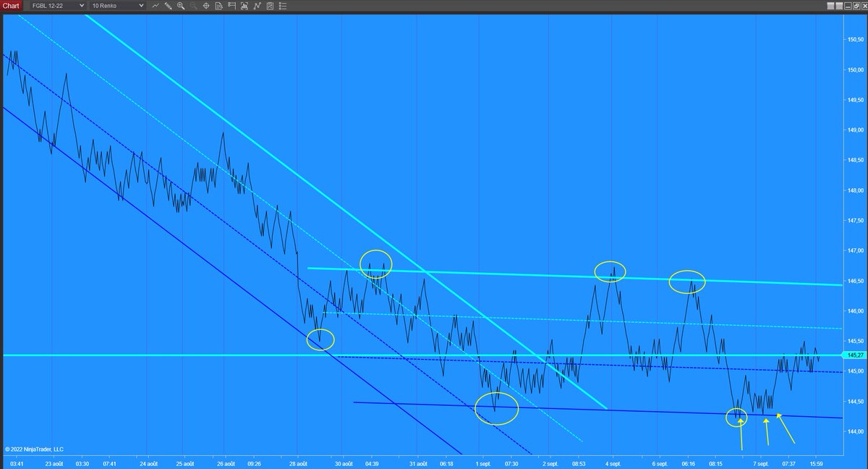Click the red Chart title label
The height and width of the screenshot is (469, 868).
(11, 6)
